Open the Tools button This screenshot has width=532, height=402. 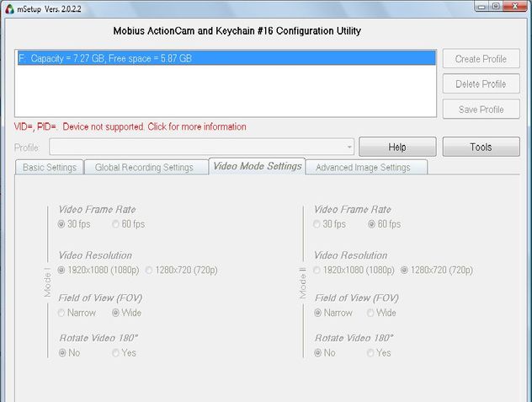[x=481, y=147]
